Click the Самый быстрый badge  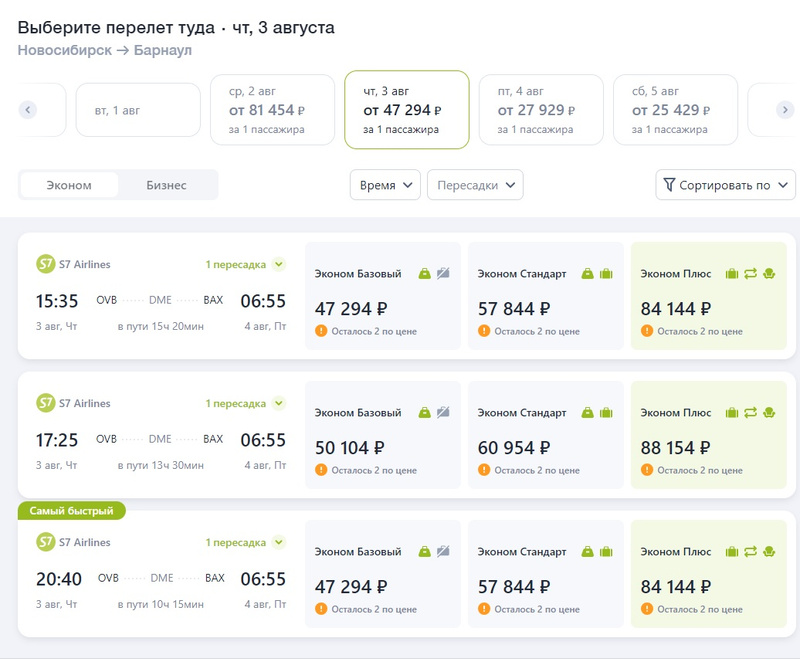point(71,511)
